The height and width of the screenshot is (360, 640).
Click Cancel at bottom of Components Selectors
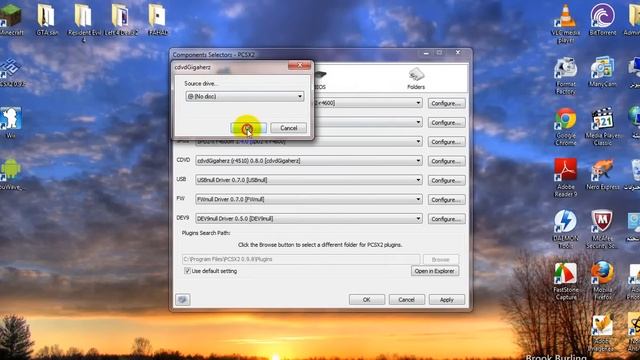pyautogui.click(x=407, y=300)
